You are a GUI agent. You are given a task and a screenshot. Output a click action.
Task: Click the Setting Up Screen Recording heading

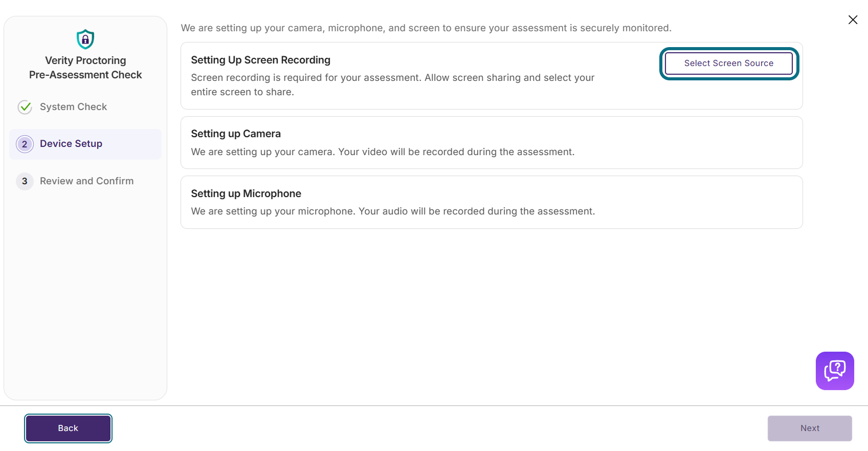(x=261, y=60)
